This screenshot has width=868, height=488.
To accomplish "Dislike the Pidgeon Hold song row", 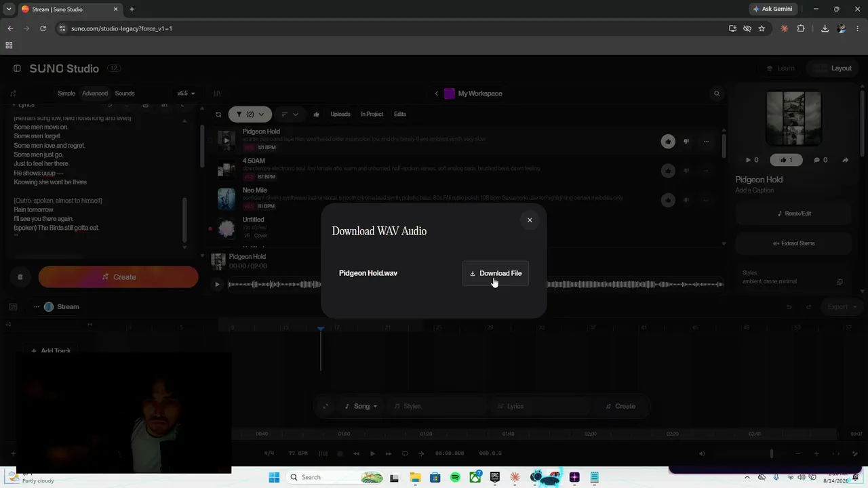I will (x=686, y=142).
